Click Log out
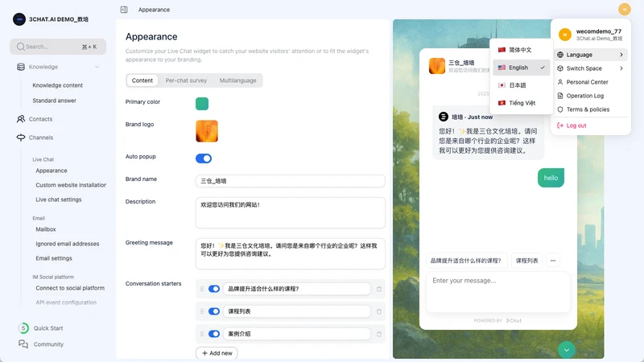 click(x=591, y=125)
